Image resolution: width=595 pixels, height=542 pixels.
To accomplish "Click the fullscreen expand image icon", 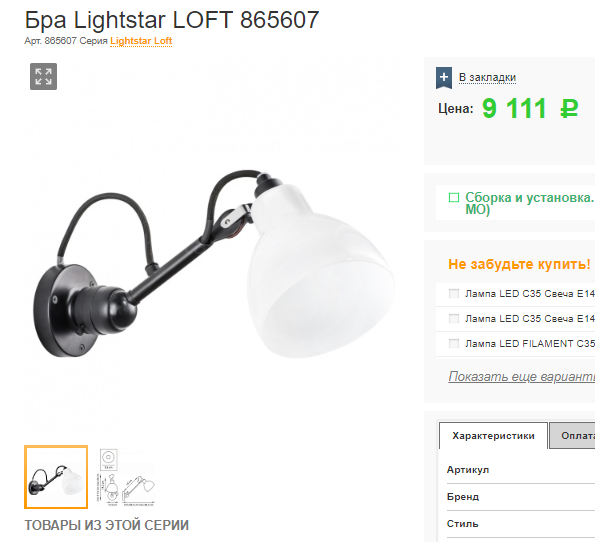I will [x=43, y=76].
